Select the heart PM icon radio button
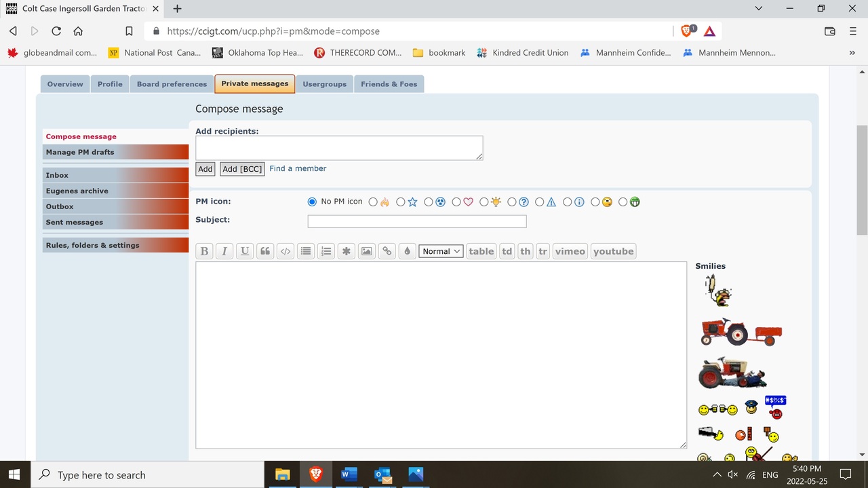 coord(456,202)
